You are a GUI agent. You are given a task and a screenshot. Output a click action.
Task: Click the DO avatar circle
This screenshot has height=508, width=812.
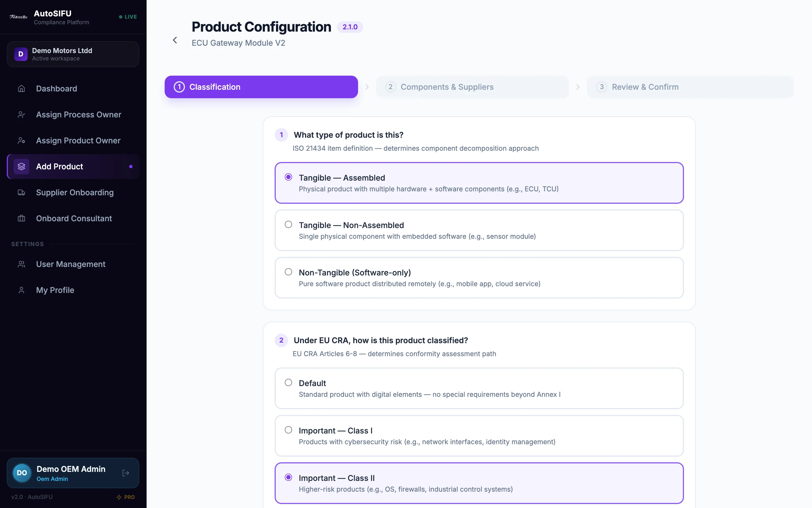[x=22, y=473]
